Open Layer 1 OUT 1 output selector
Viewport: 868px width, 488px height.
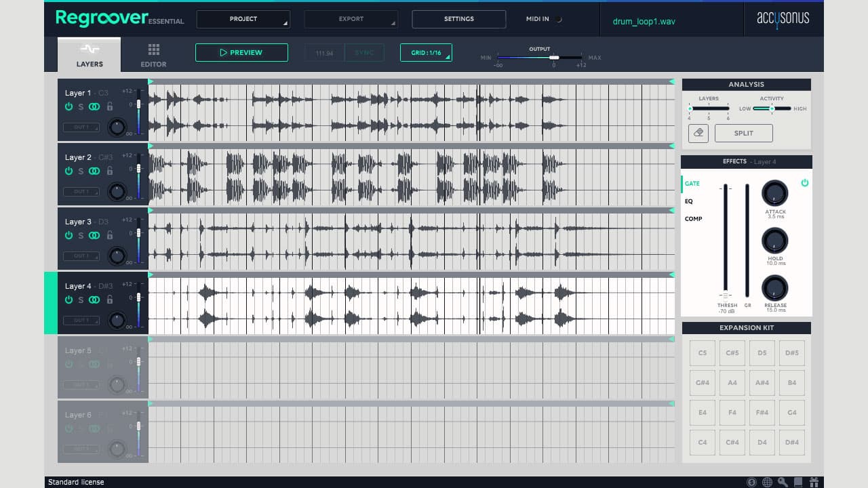(81, 127)
